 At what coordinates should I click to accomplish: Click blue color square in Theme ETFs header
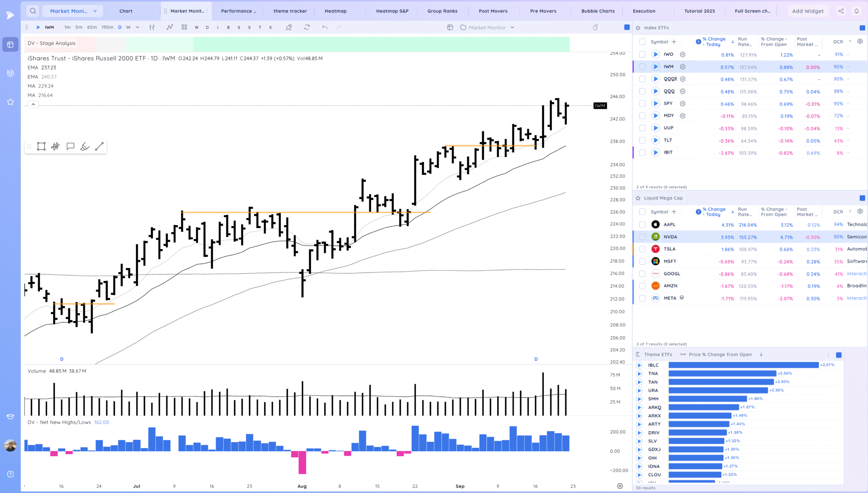(x=839, y=355)
